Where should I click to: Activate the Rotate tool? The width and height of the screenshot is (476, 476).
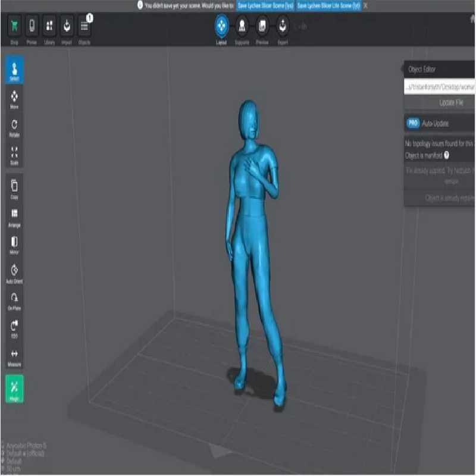(x=14, y=127)
